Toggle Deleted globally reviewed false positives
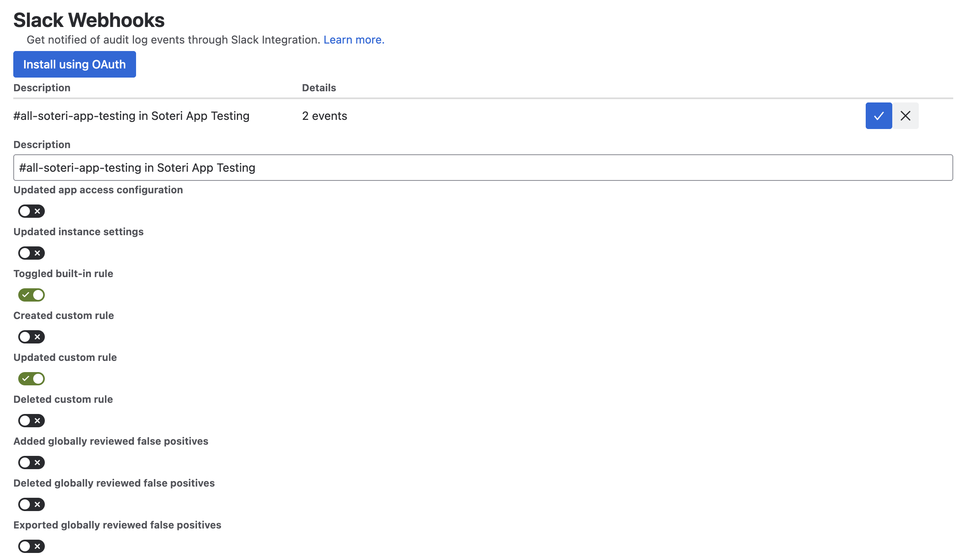The width and height of the screenshot is (969, 560). coord(31,504)
